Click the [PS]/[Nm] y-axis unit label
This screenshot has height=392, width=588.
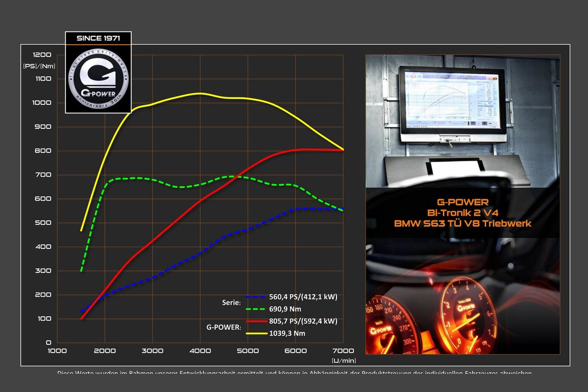pyautogui.click(x=39, y=66)
